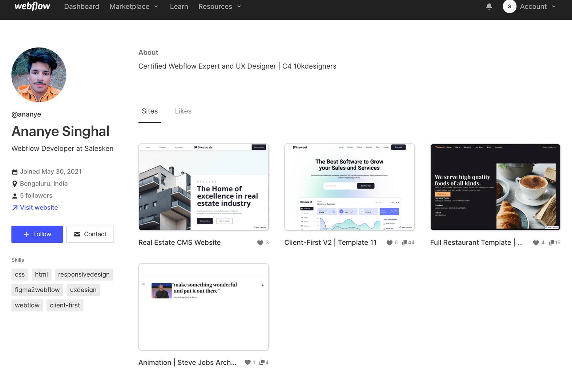Image resolution: width=572 pixels, height=392 pixels.
Task: Click the notification bell icon
Action: pyautogui.click(x=489, y=7)
